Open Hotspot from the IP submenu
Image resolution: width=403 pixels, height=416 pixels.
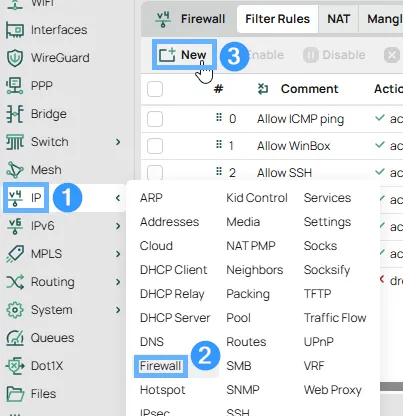click(163, 390)
